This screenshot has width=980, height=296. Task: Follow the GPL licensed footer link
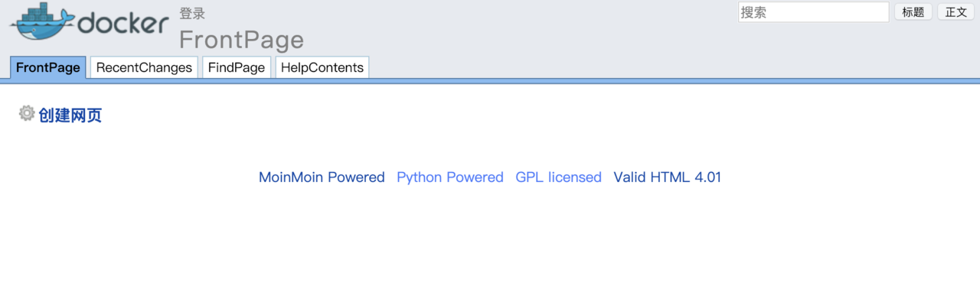(559, 177)
